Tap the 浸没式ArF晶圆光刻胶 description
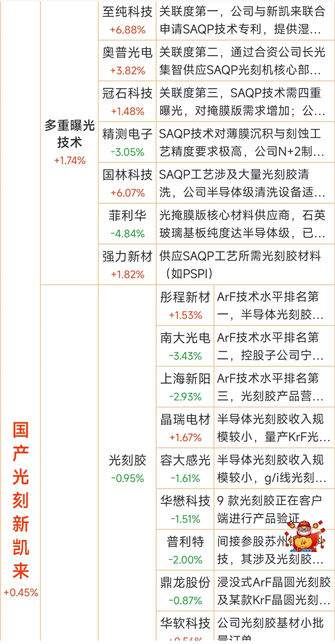 coord(274,591)
